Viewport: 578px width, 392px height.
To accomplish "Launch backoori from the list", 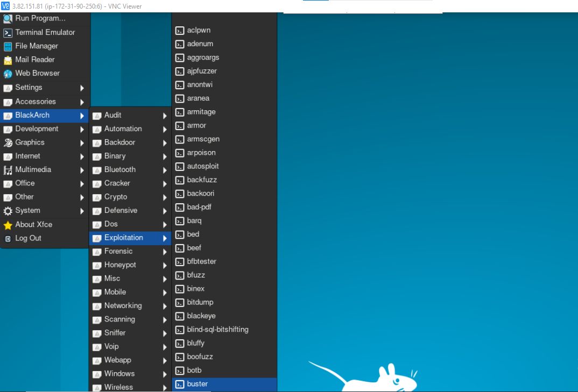I will pyautogui.click(x=224, y=194).
